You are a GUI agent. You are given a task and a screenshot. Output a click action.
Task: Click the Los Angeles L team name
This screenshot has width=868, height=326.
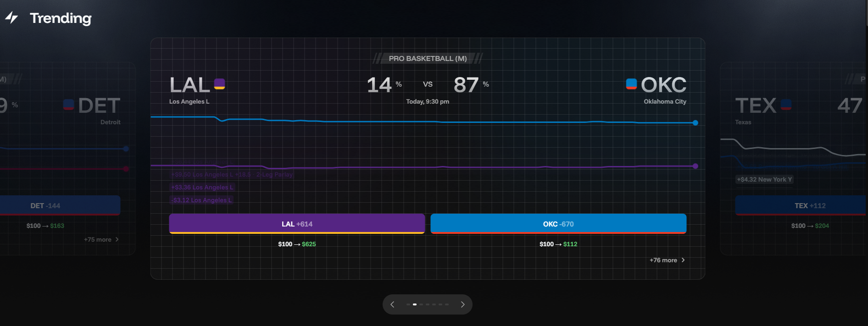pyautogui.click(x=189, y=101)
